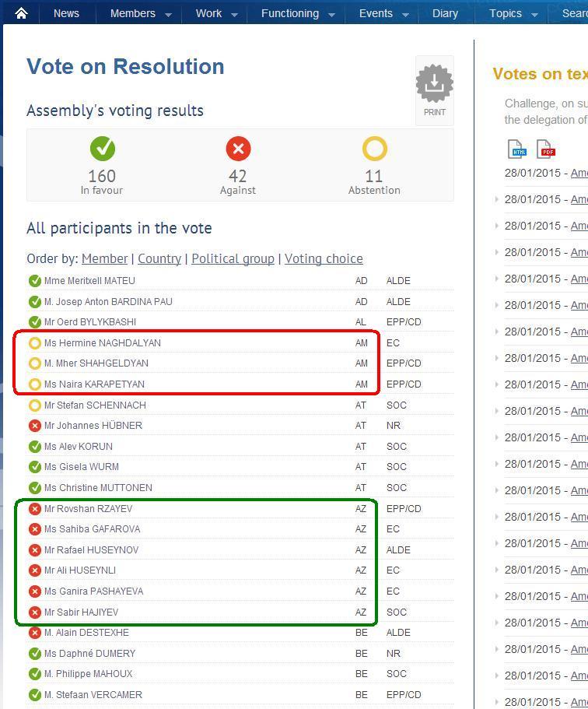Click the Home icon in navigation bar
The height and width of the screenshot is (709, 588).
point(21,13)
